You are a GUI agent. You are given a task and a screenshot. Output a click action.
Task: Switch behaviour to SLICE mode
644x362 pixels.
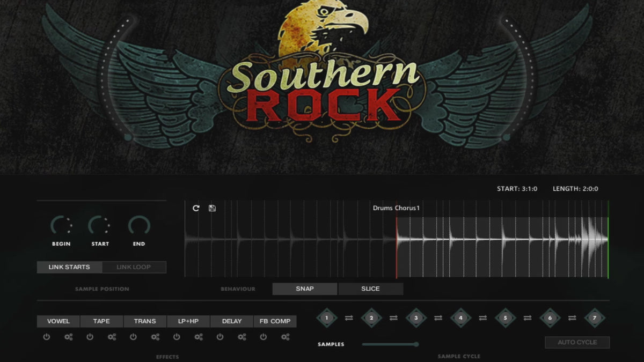[370, 289]
